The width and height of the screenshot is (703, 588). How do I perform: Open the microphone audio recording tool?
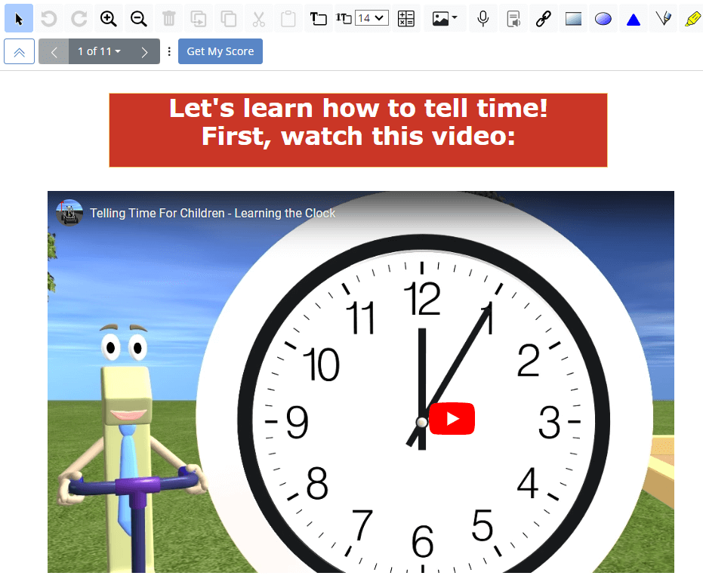(x=483, y=18)
